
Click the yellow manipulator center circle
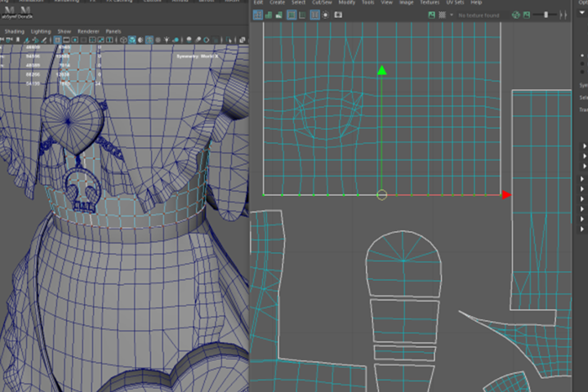click(381, 195)
